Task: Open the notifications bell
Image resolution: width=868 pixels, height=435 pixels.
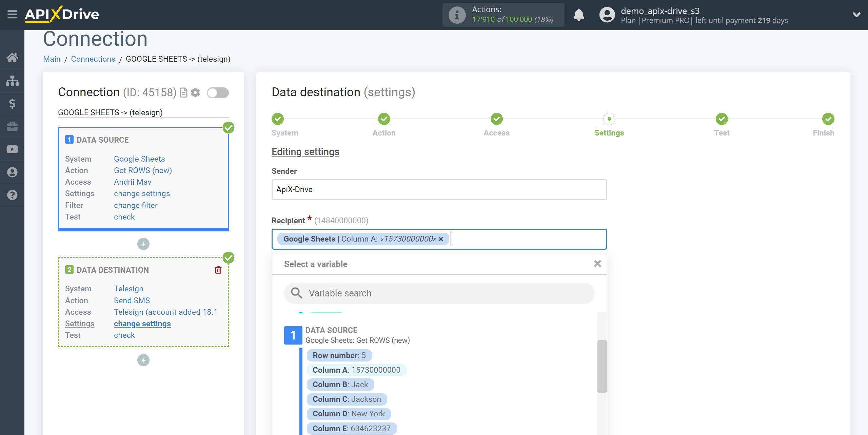Action: (x=579, y=15)
